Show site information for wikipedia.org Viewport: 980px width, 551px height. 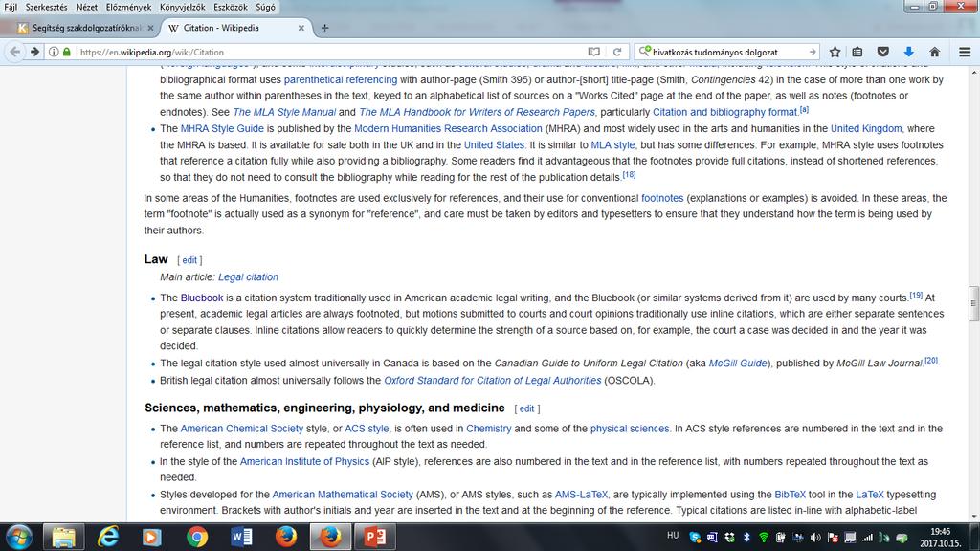click(55, 52)
